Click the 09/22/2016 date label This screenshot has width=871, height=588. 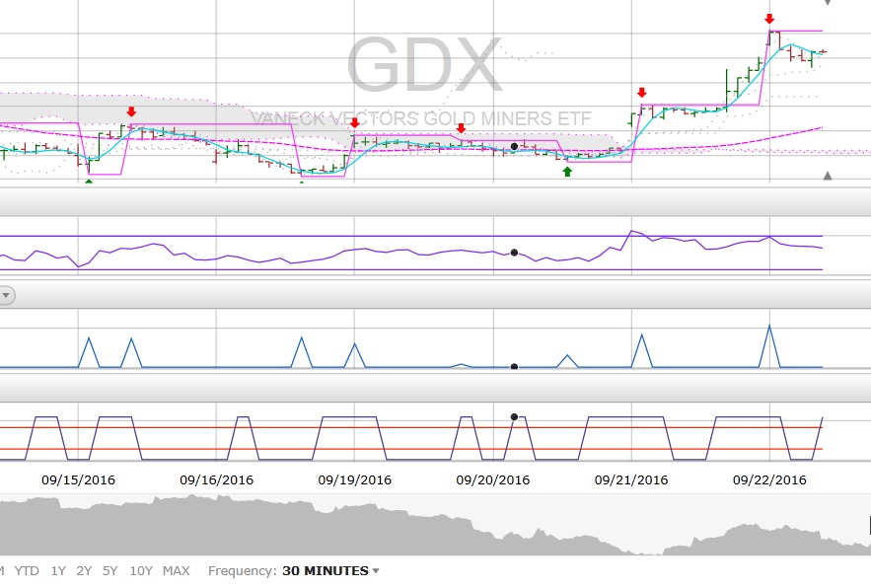coord(770,480)
